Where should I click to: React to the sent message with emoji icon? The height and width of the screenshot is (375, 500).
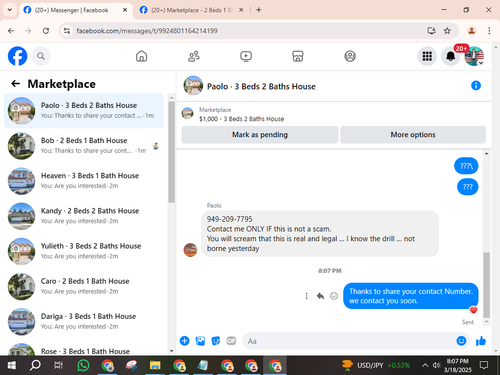tap(334, 296)
